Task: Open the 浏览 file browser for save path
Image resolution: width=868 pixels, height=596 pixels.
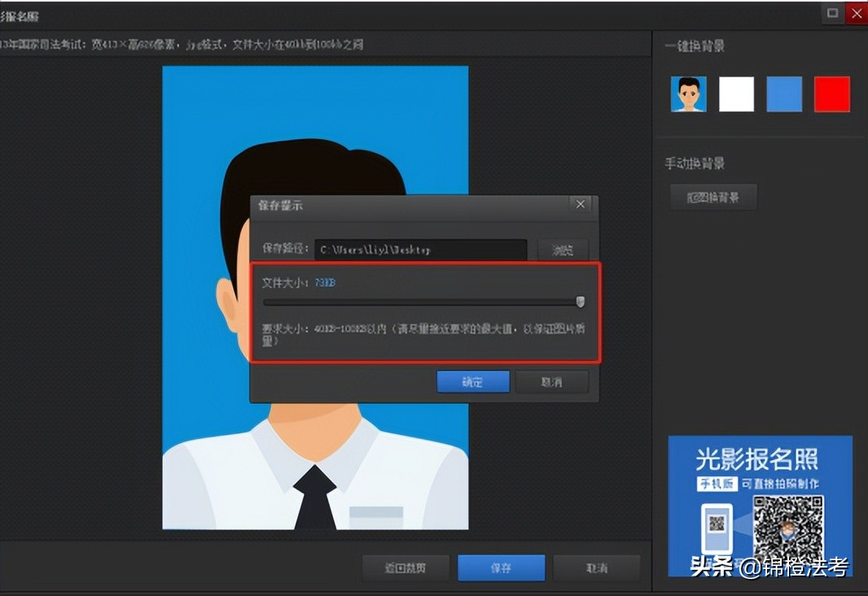Action: pos(563,250)
